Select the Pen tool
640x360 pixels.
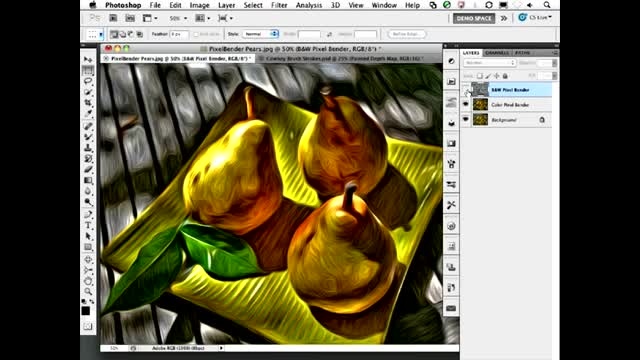click(88, 215)
